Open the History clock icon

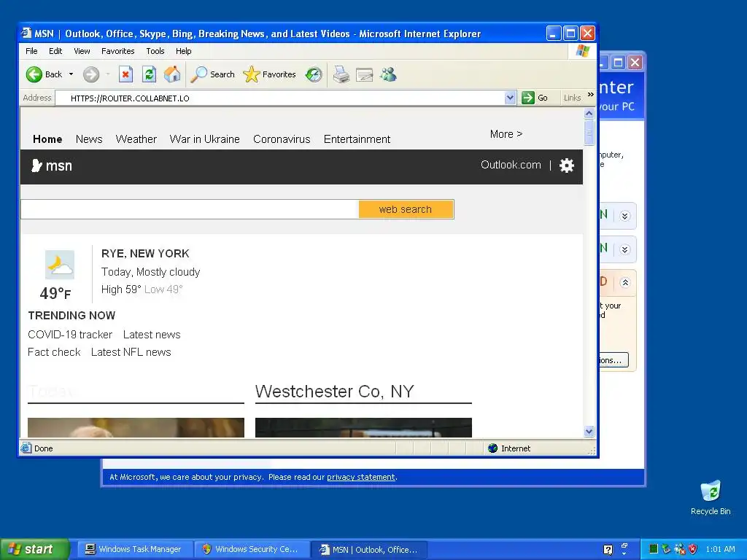coord(314,74)
